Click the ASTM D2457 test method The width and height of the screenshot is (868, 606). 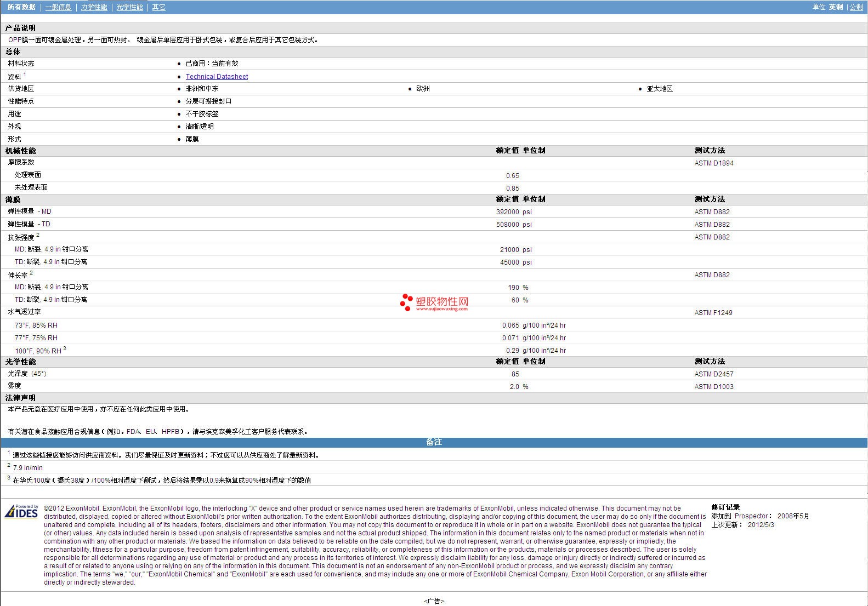point(713,374)
